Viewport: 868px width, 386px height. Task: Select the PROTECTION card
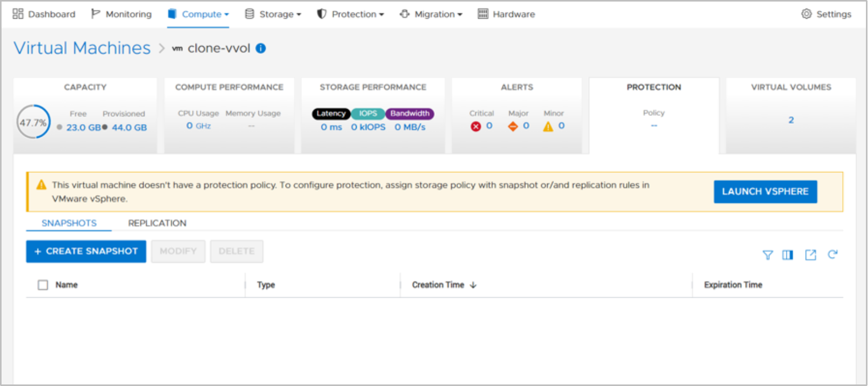coord(654,115)
